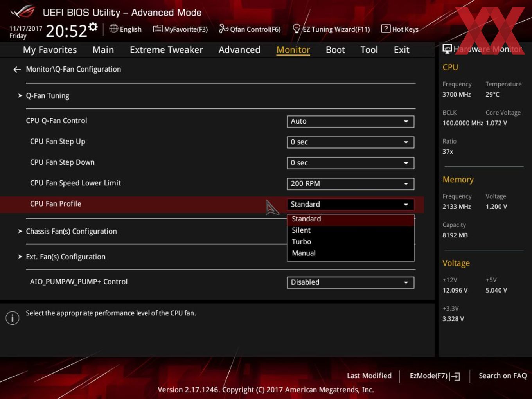
Task: Click the Core Voltage 1.072 V value
Action: pos(496,123)
